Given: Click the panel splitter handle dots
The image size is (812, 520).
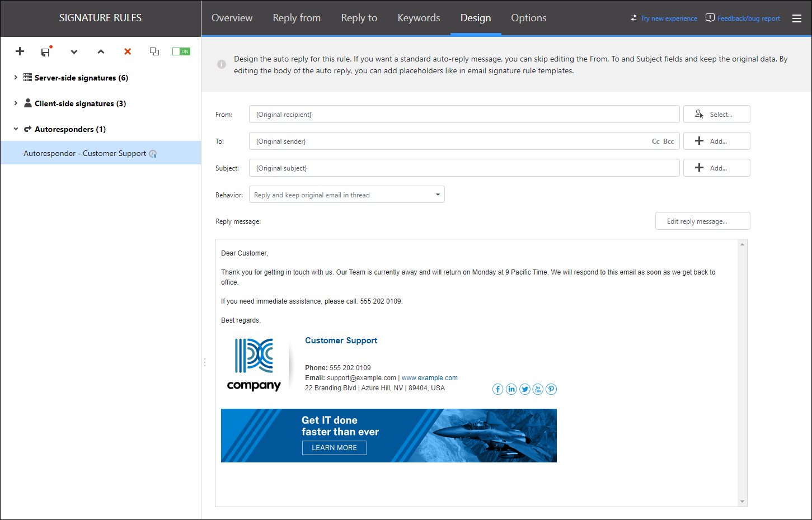Looking at the screenshot, I should pyautogui.click(x=205, y=362).
